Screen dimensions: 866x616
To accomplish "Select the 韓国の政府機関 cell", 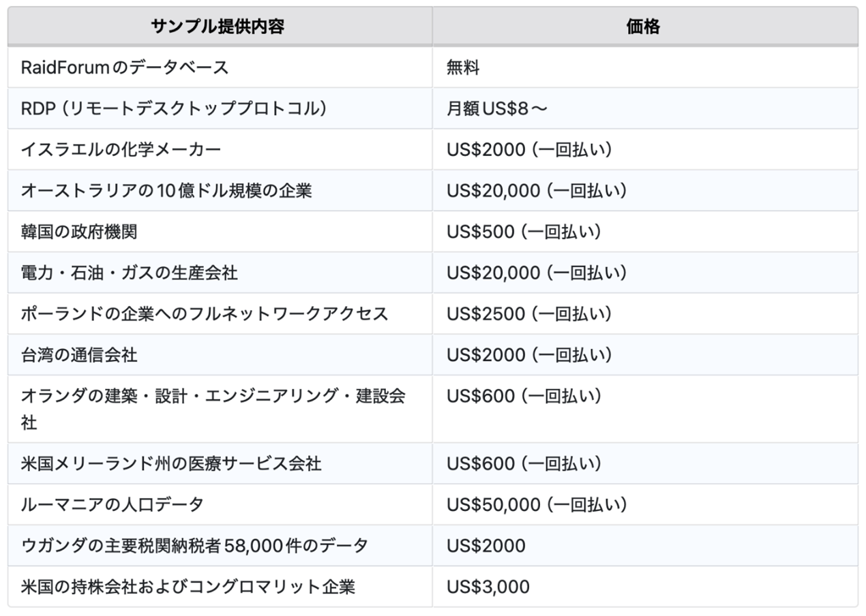I will (79, 231).
